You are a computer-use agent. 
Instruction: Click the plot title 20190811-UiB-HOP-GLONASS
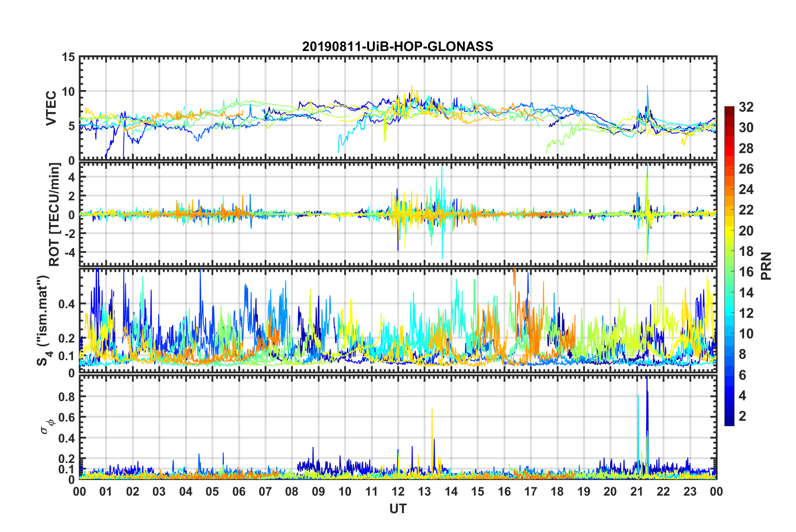point(398,46)
